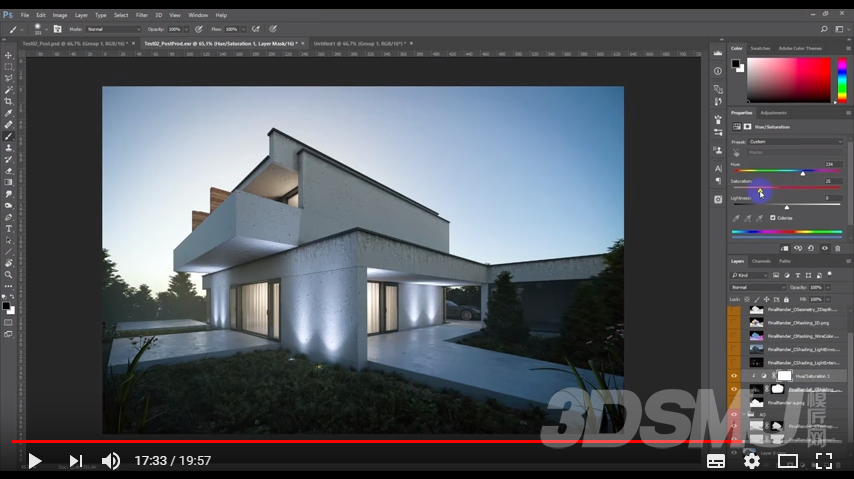Select the Move tool
Image resolution: width=854 pixels, height=479 pixels.
(8, 56)
